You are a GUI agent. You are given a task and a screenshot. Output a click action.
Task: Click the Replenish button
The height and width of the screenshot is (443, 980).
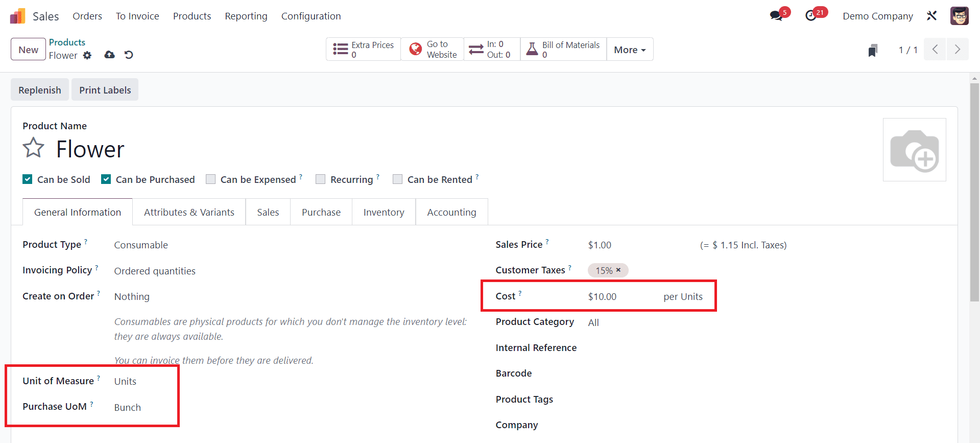40,90
